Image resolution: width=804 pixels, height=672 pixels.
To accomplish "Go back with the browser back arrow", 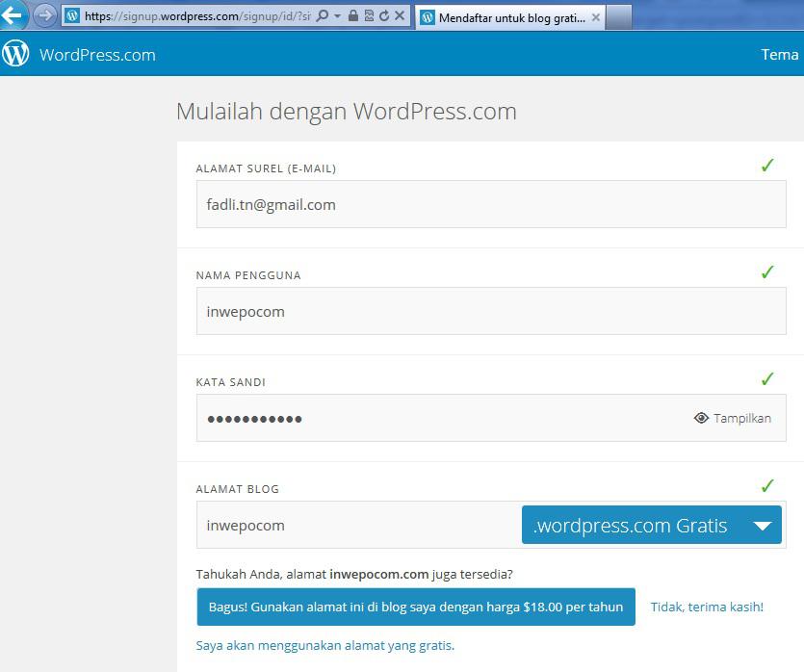I will pyautogui.click(x=13, y=14).
